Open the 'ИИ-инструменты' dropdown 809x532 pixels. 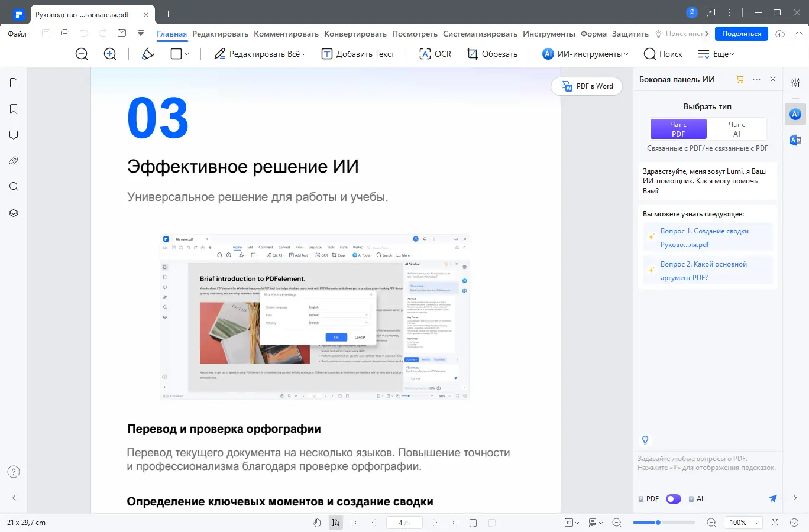click(x=584, y=54)
